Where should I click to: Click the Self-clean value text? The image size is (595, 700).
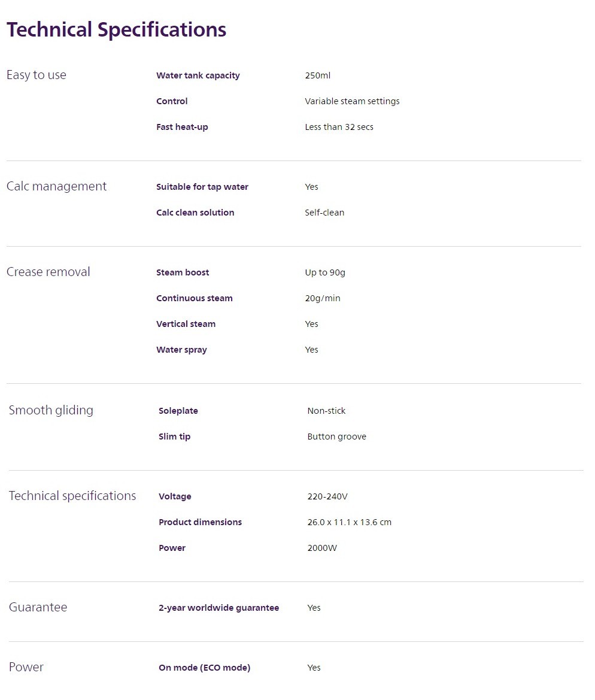(x=324, y=213)
